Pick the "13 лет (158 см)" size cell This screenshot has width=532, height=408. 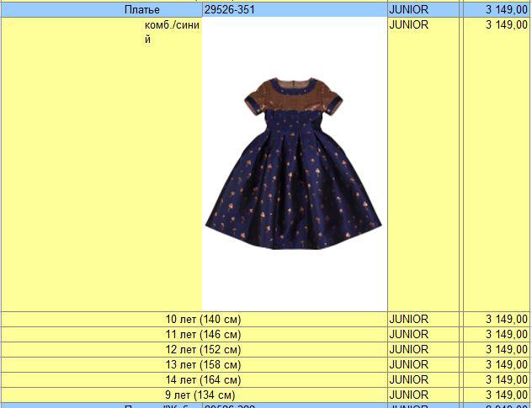pos(202,365)
